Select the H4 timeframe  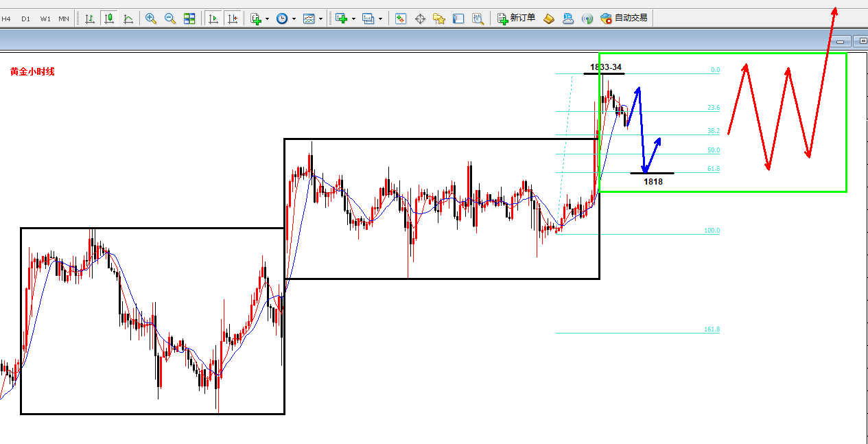pos(6,19)
